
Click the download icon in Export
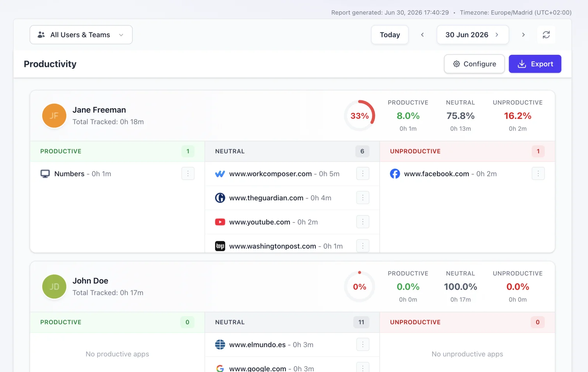pyautogui.click(x=521, y=64)
